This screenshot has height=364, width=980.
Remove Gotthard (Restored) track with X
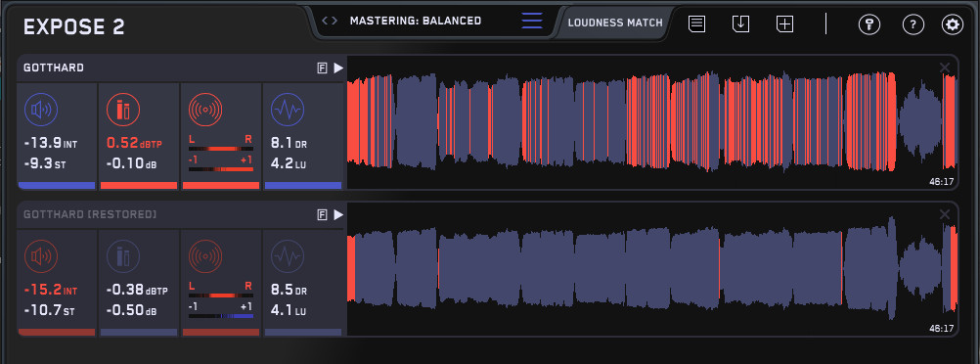(x=945, y=214)
